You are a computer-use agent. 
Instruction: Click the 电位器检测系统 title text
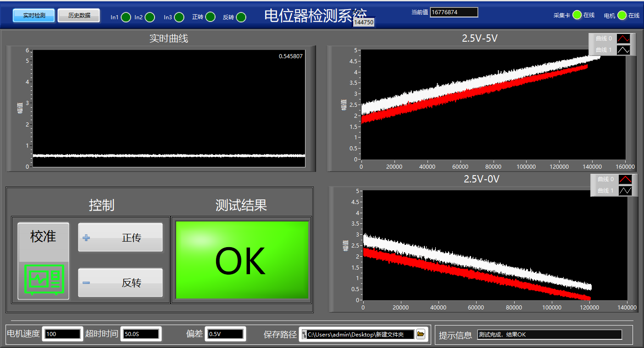tap(316, 15)
